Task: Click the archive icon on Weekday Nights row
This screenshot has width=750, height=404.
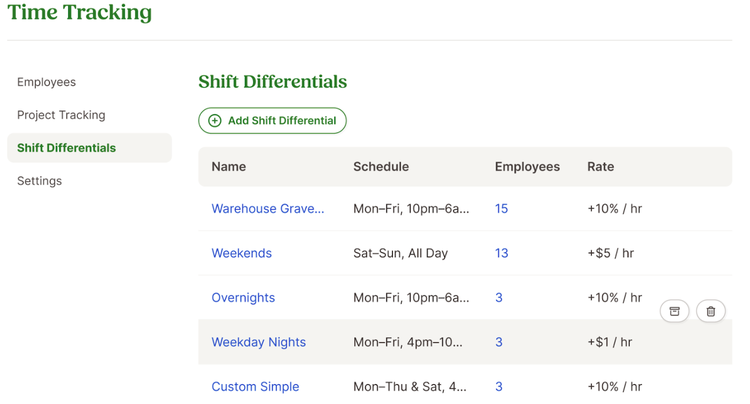Action: coord(674,311)
